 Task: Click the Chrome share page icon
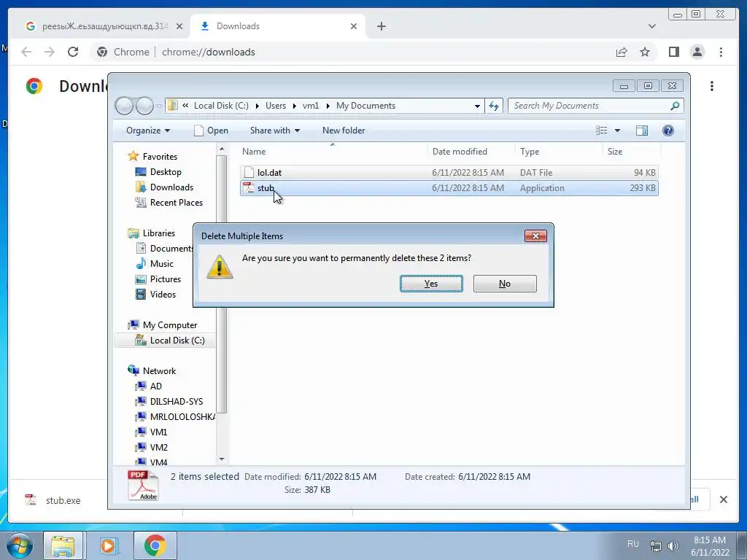click(622, 52)
